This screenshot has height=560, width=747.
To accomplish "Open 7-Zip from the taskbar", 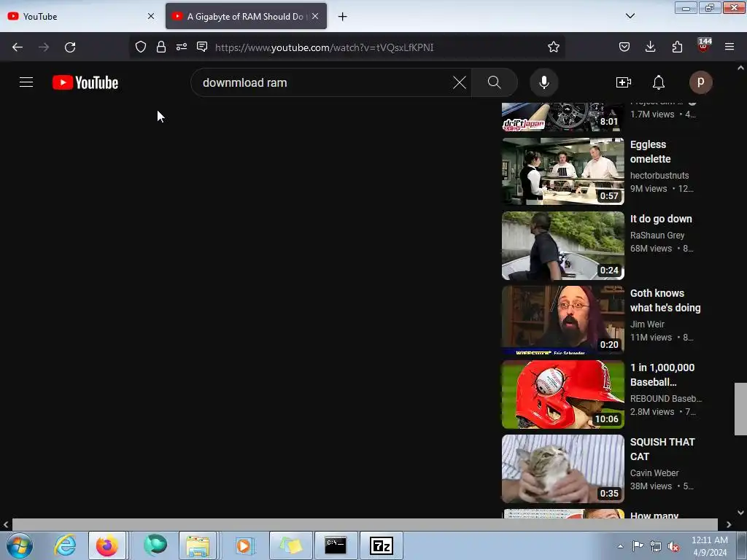I will (x=381, y=545).
